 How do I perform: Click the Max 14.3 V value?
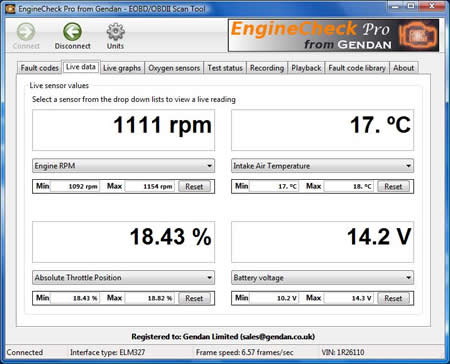pyautogui.click(x=348, y=298)
